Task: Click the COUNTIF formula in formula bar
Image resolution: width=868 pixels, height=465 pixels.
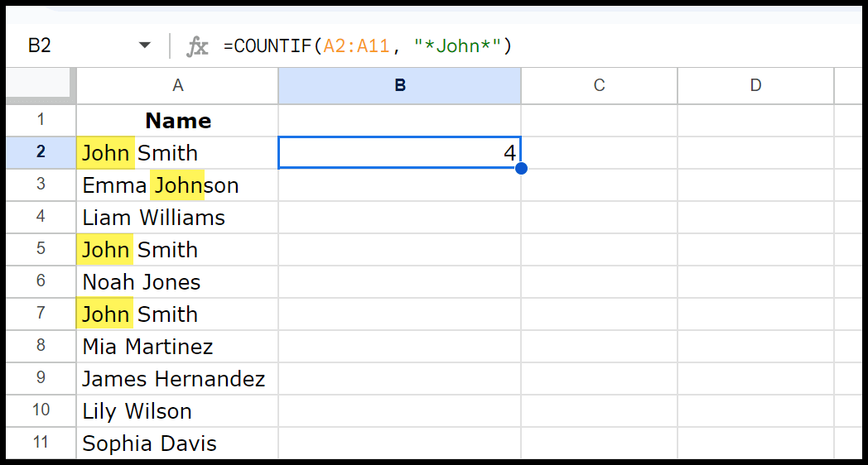Action: click(x=368, y=46)
